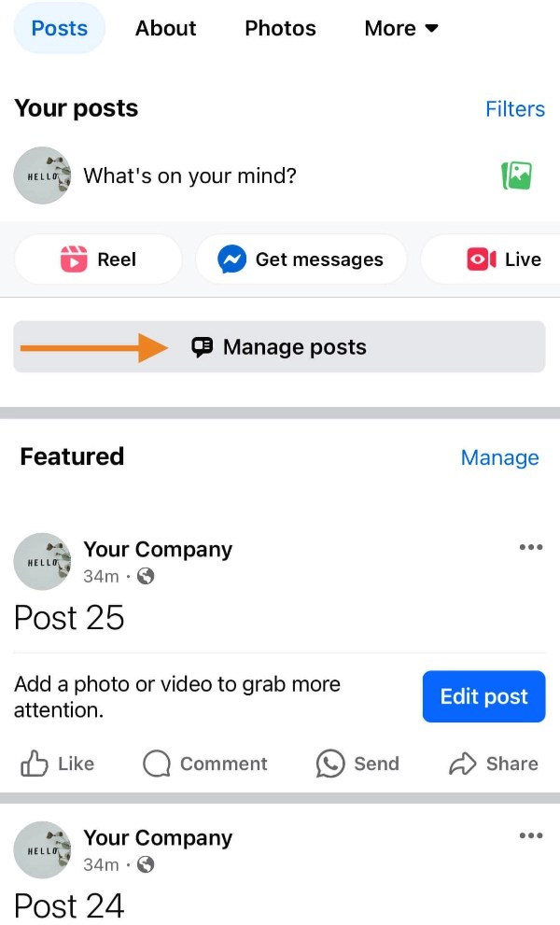560x925 pixels.
Task: Create a new Reel
Action: 98,259
